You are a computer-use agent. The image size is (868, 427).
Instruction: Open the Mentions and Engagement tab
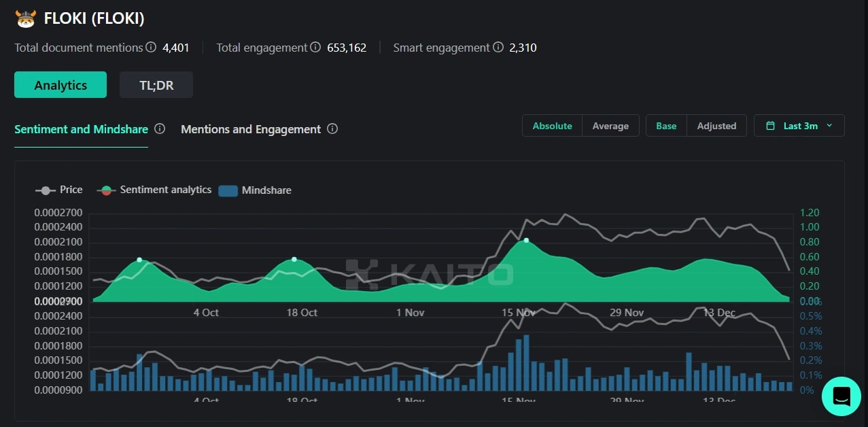click(x=251, y=129)
